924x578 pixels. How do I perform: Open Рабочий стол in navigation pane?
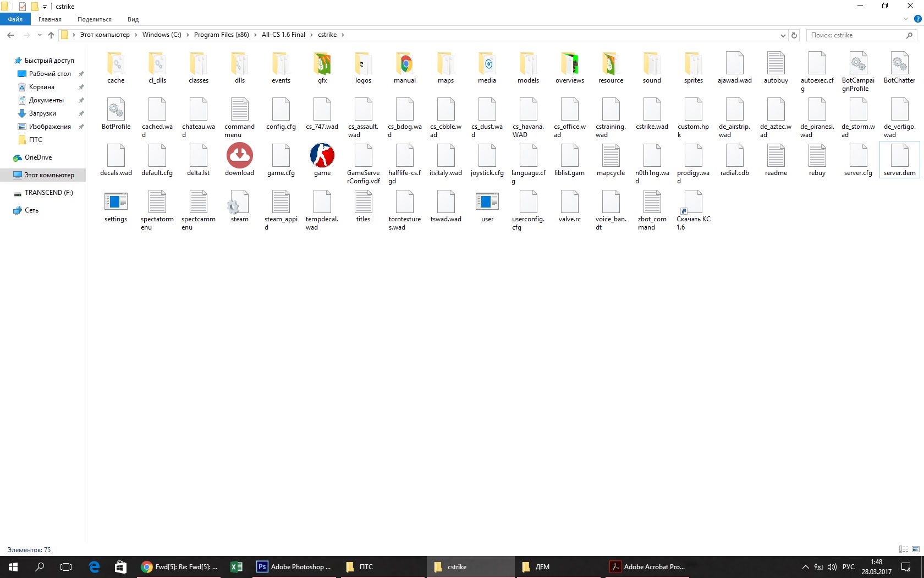tap(45, 74)
